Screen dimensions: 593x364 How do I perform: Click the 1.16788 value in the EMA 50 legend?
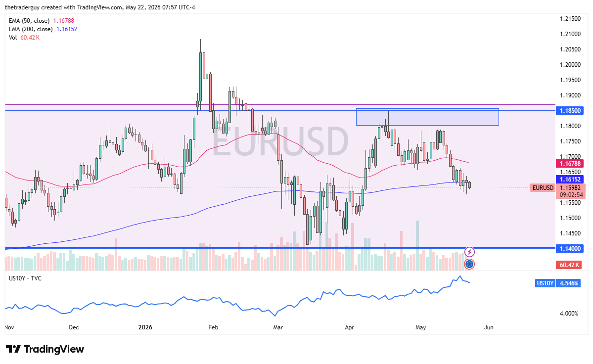tap(63, 21)
